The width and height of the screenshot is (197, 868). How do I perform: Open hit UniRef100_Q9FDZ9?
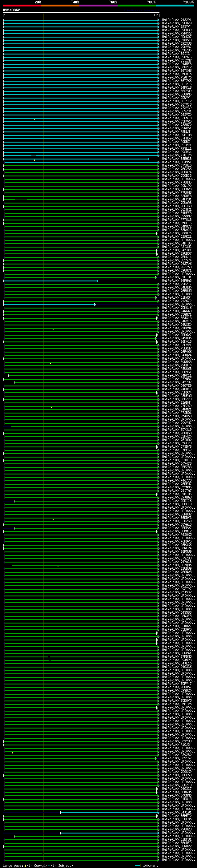[177, 23]
